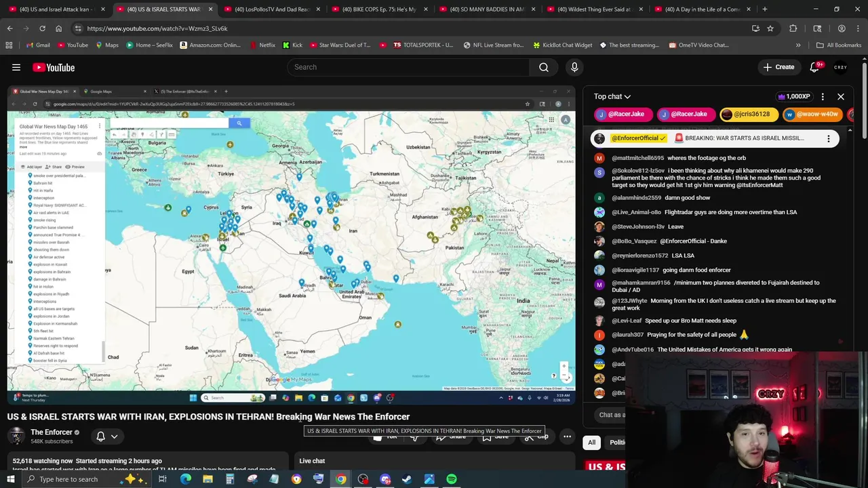Click the YouTube logo to go home
This screenshot has width=868, height=488.
54,67
